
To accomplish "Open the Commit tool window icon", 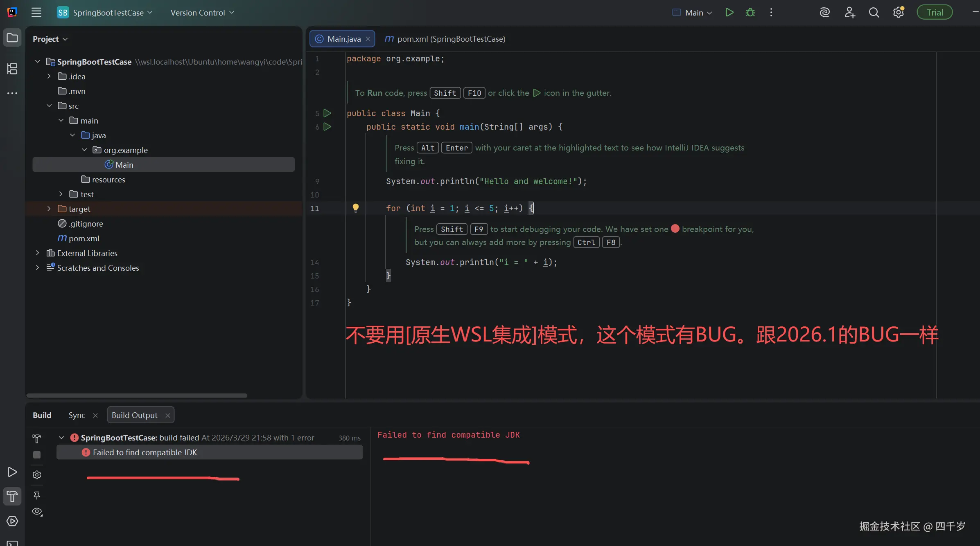I will coord(12,69).
